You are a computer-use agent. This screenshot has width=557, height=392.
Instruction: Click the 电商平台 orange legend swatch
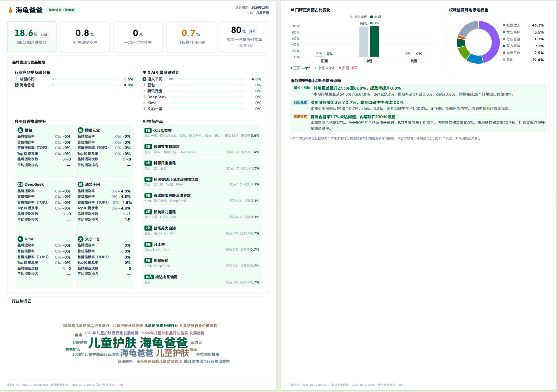coord(504,53)
